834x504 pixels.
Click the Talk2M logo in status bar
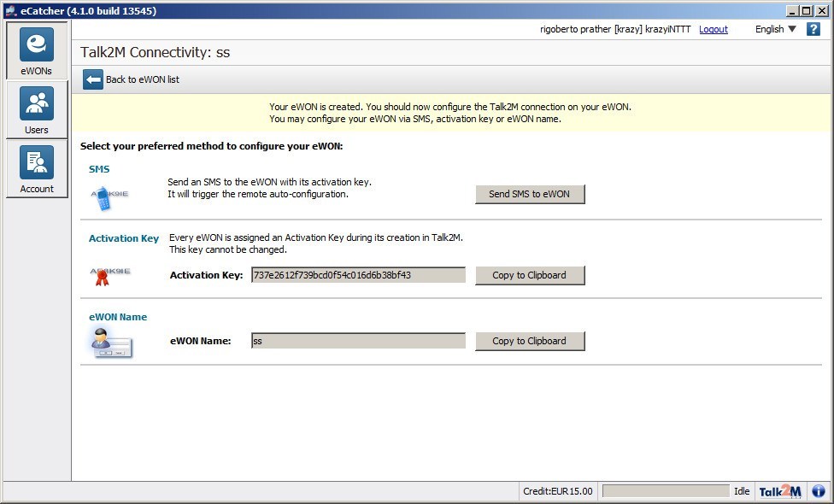(780, 491)
